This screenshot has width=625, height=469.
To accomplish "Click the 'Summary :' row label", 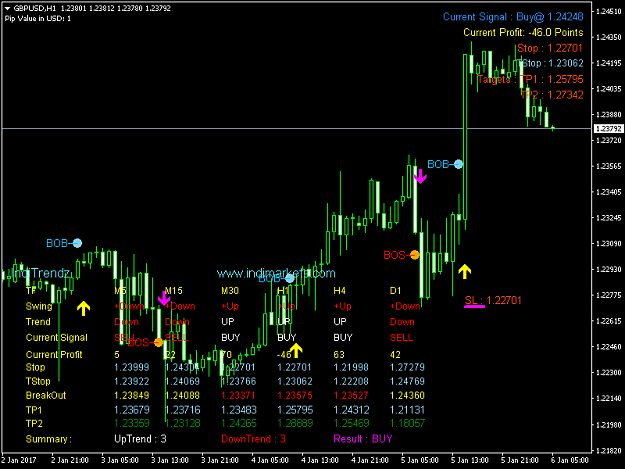I will click(49, 439).
